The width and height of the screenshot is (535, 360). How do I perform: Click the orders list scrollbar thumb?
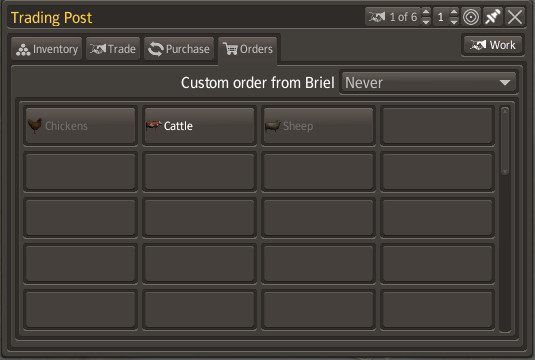(x=505, y=141)
